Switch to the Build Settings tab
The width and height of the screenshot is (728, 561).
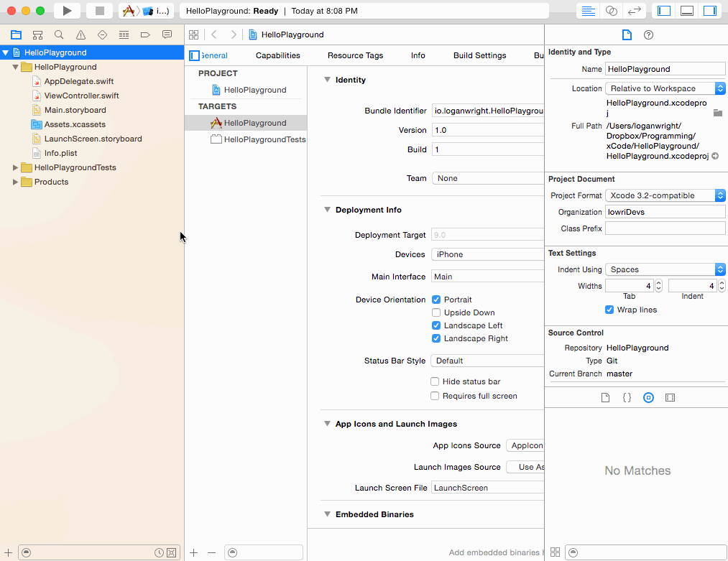pos(479,56)
